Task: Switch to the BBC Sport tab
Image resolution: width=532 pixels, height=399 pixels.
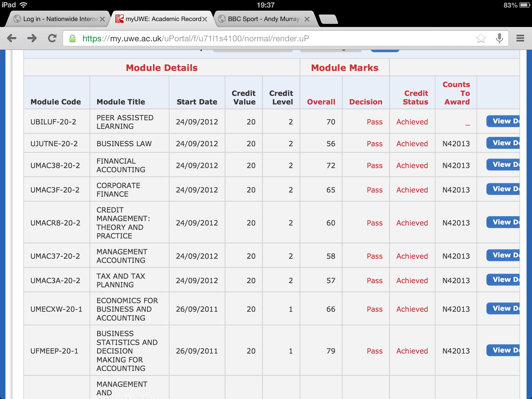Action: [x=263, y=19]
